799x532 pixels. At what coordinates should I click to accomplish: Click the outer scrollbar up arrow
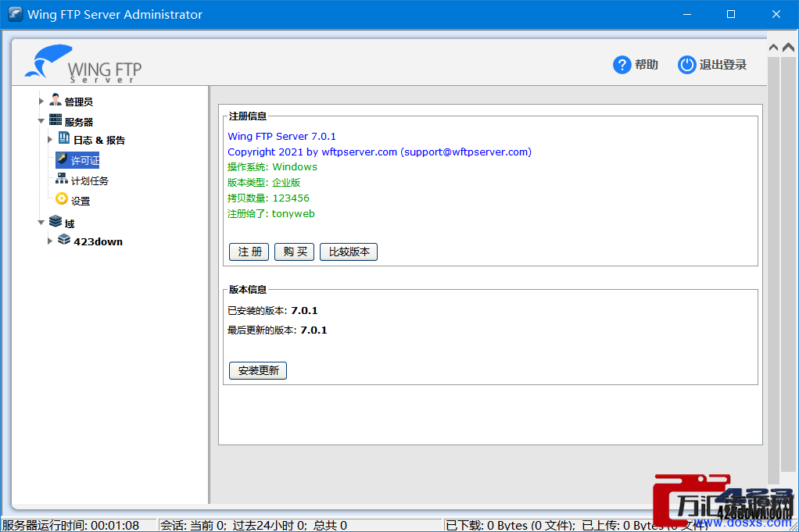pyautogui.click(x=788, y=48)
